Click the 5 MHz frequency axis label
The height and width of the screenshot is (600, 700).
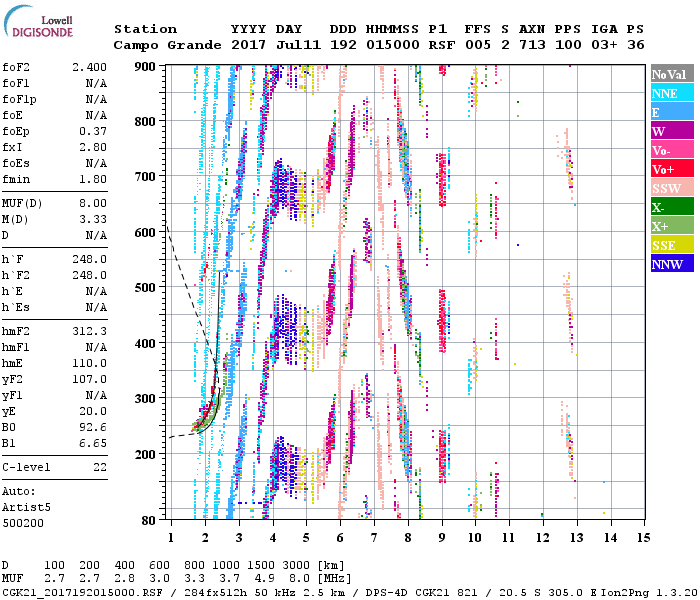coord(306,538)
